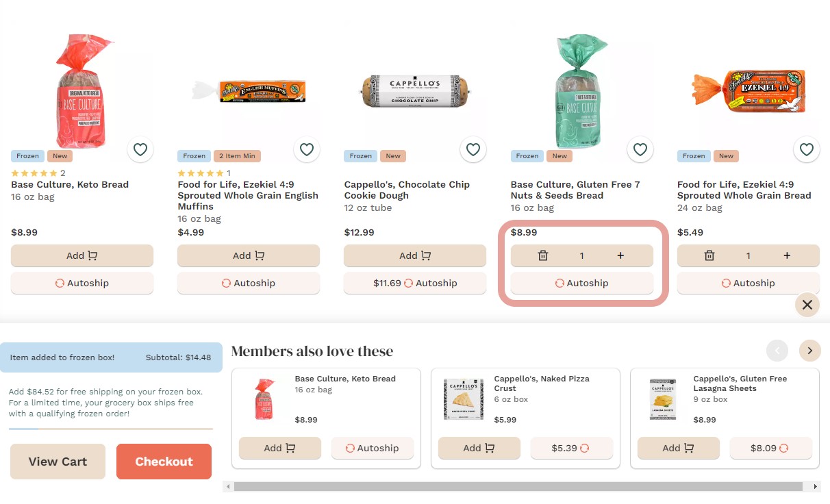Set Autoship for Ezekiel English Muffins
Screen dimensions: 830x504
248,283
